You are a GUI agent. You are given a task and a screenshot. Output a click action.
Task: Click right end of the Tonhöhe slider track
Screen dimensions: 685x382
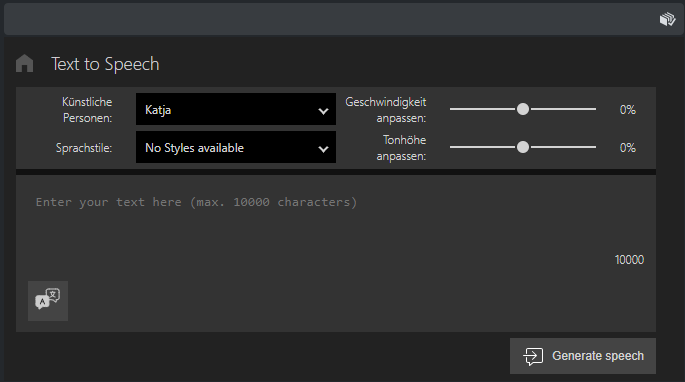(x=593, y=147)
